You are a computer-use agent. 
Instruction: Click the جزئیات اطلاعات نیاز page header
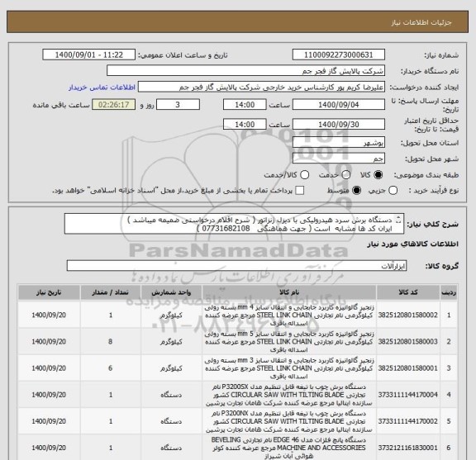coord(421,22)
